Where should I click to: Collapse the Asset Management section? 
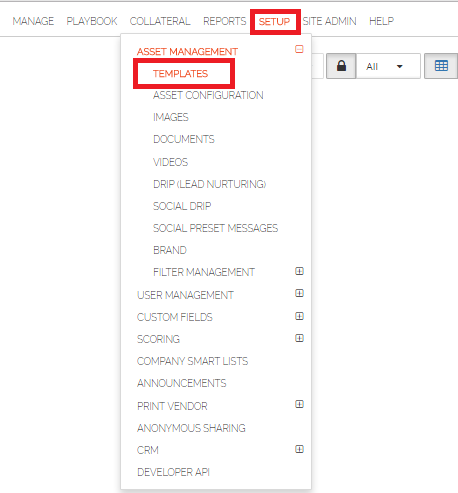point(299,49)
